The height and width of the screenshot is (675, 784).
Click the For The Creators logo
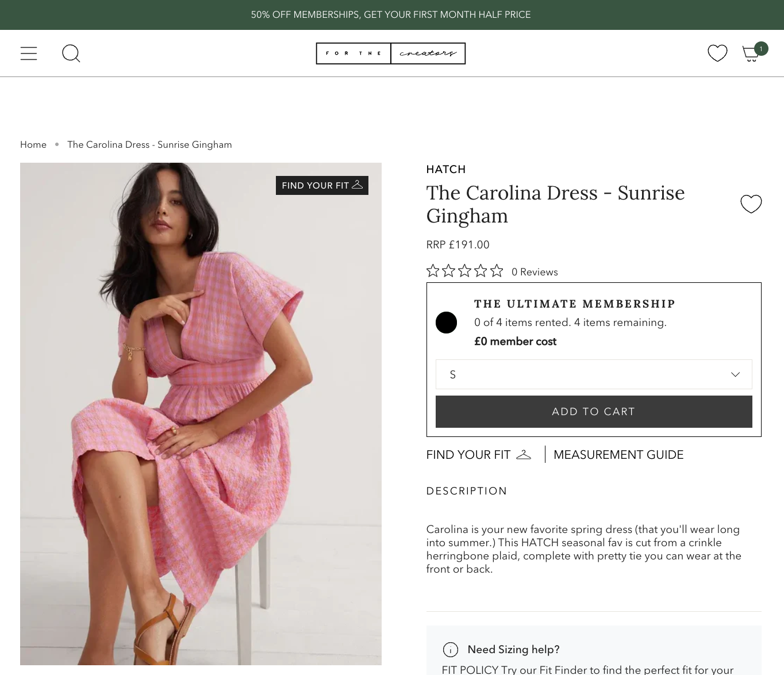(x=391, y=53)
